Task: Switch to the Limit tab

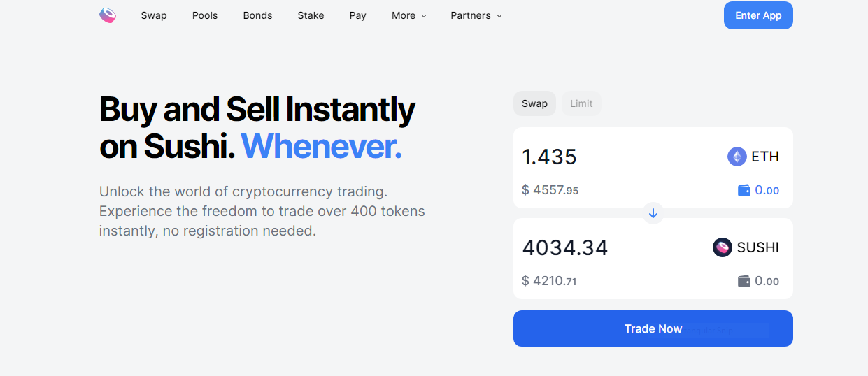Action: coord(581,103)
